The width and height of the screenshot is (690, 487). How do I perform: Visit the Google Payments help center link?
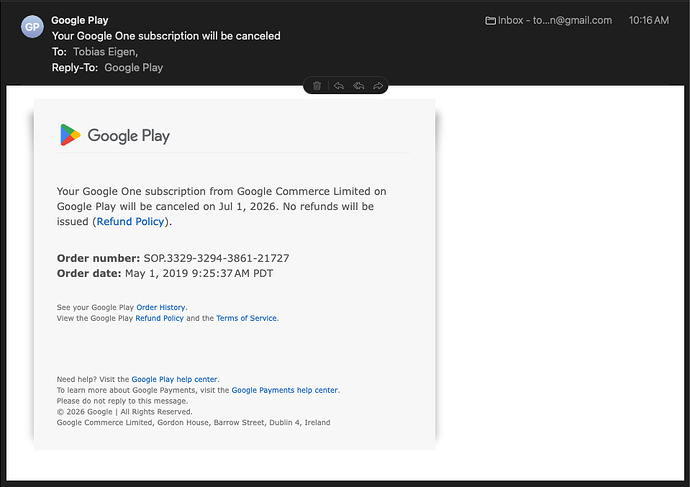[285, 390]
